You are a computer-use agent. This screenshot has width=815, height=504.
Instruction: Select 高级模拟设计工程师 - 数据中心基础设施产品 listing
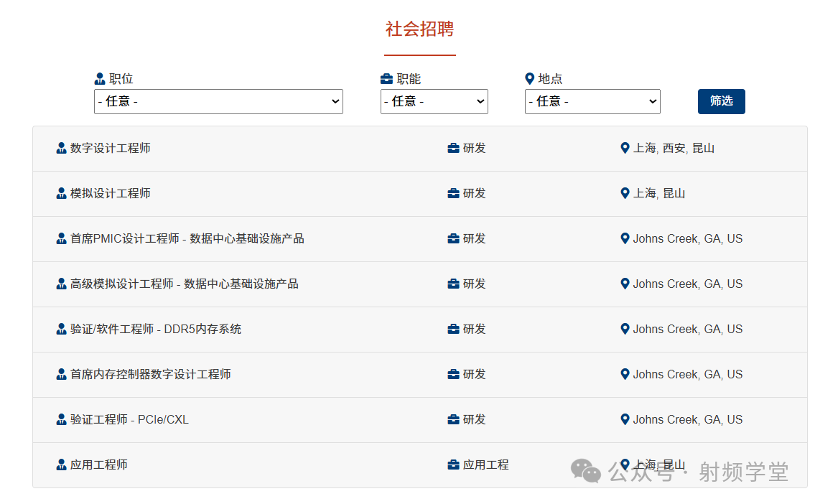[x=184, y=284]
